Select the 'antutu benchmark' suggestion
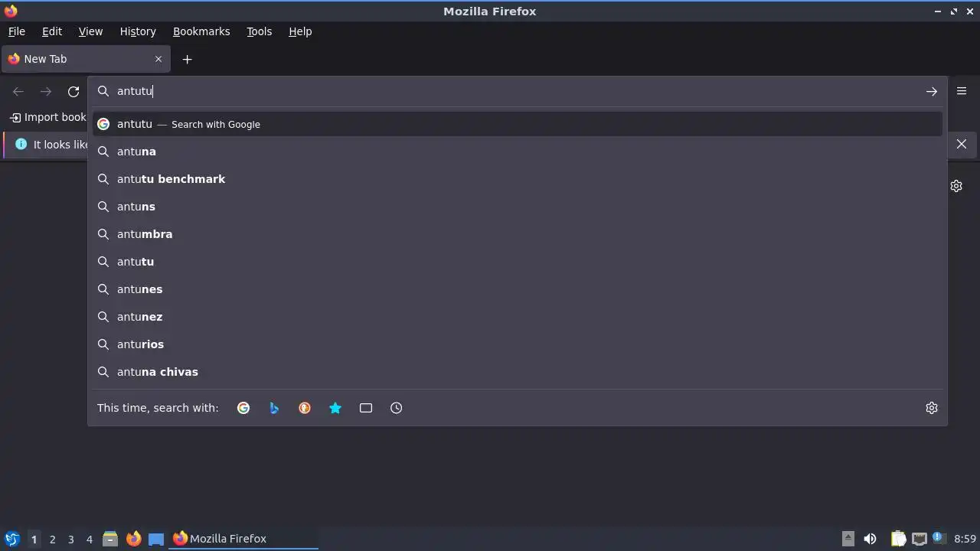Image resolution: width=980 pixels, height=551 pixels. tap(518, 179)
